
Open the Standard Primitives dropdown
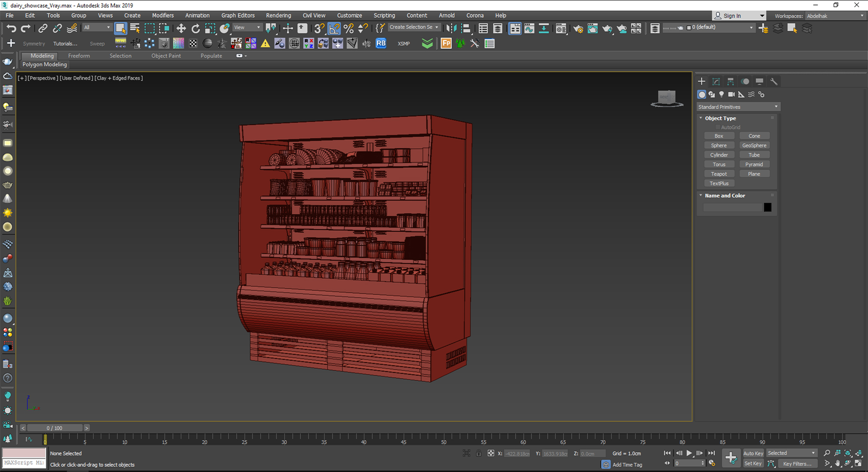738,107
